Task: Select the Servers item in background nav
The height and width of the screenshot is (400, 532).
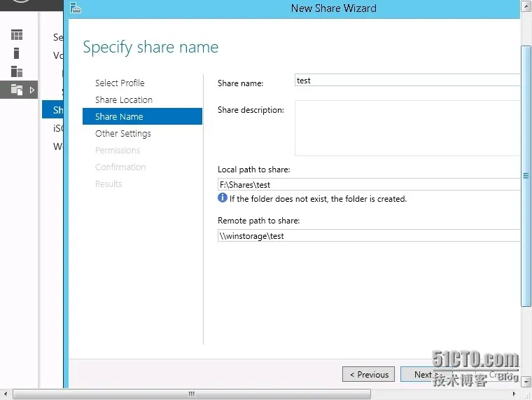Action: click(58, 36)
